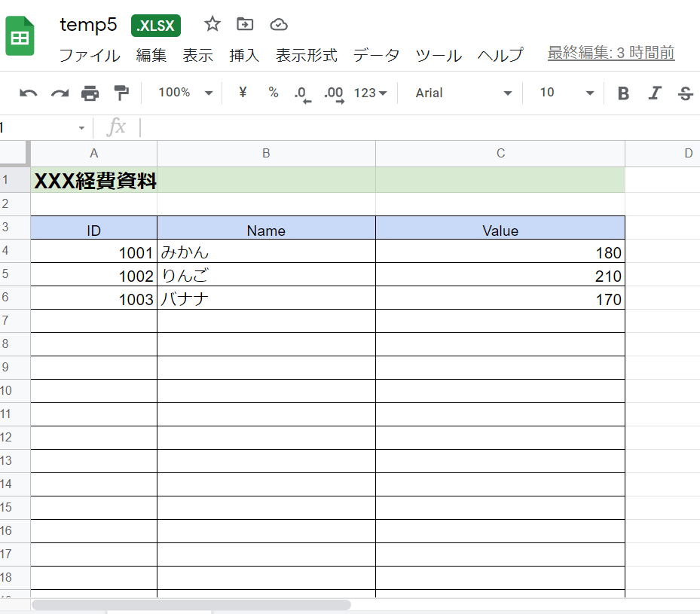The width and height of the screenshot is (700, 614).
Task: Toggle italic formatting
Action: 653,92
